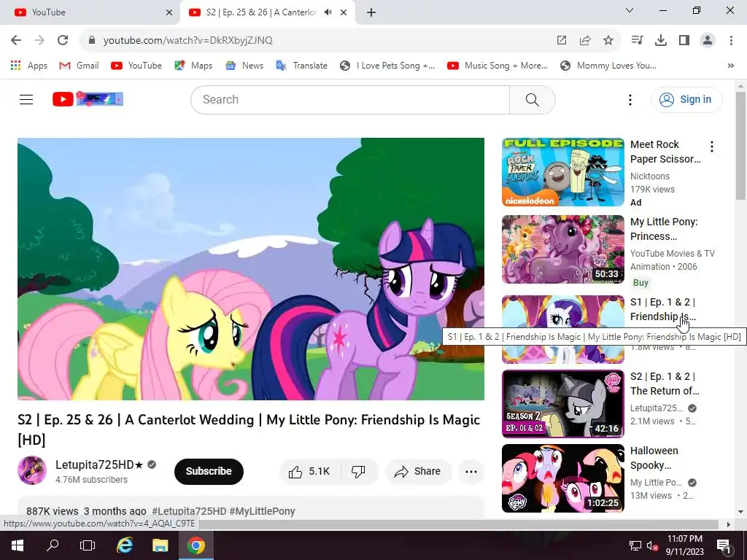Show more bookmarks overflow chevron
747x560 pixels.
click(731, 66)
